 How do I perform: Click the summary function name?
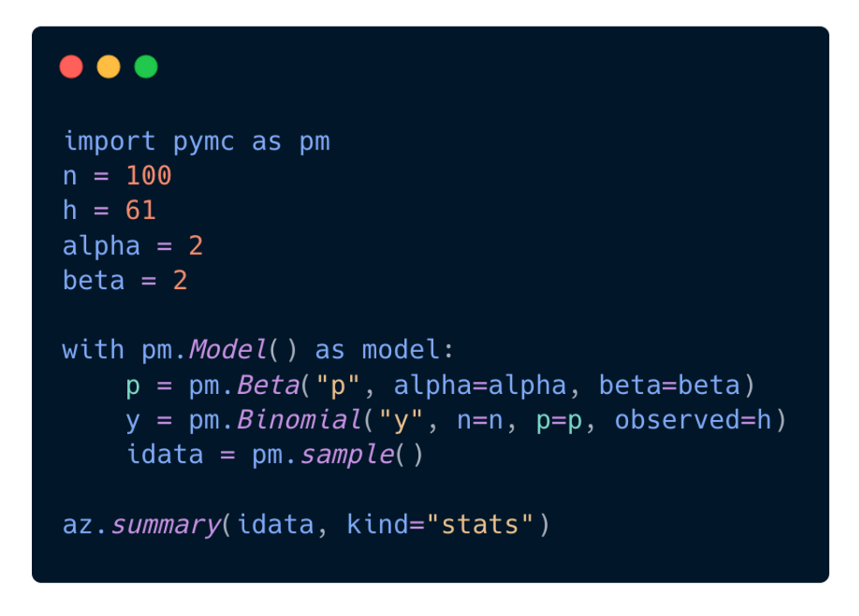pyautogui.click(x=165, y=525)
